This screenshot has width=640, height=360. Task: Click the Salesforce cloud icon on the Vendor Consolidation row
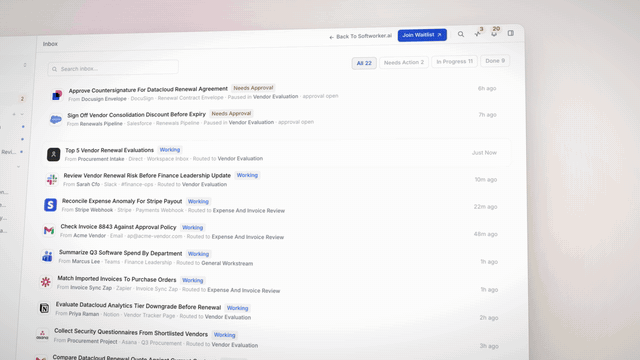[56, 120]
